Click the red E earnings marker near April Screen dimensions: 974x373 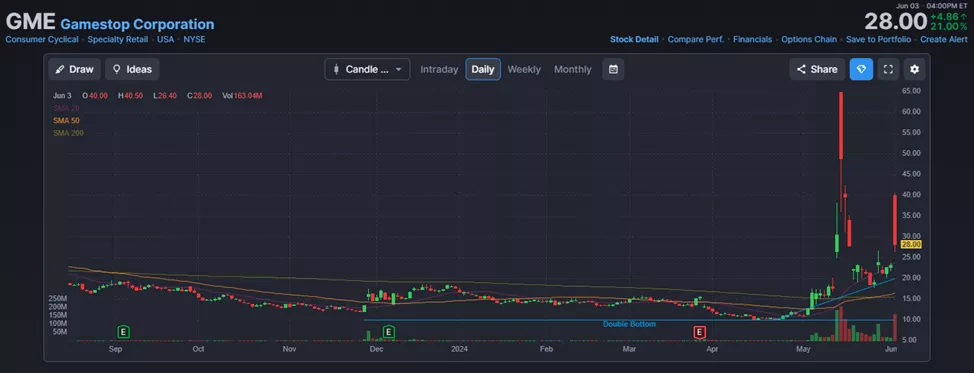tap(700, 332)
